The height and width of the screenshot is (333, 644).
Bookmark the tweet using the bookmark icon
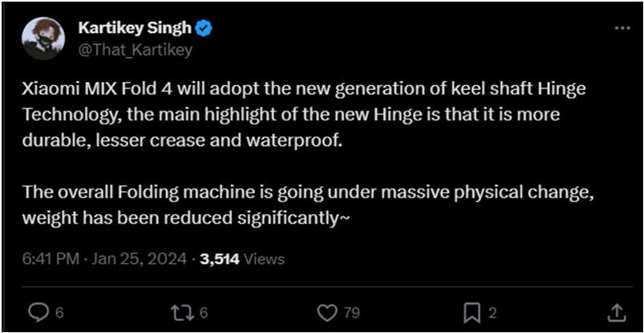(x=472, y=311)
